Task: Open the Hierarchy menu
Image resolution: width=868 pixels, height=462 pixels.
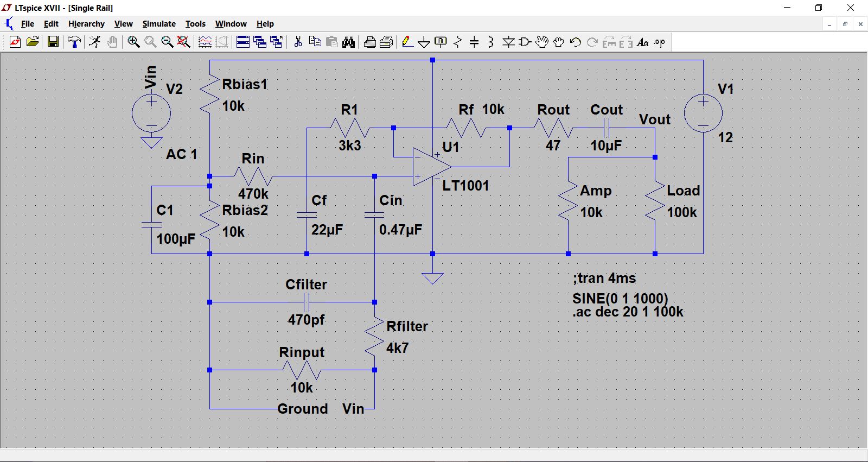Action: (x=86, y=24)
